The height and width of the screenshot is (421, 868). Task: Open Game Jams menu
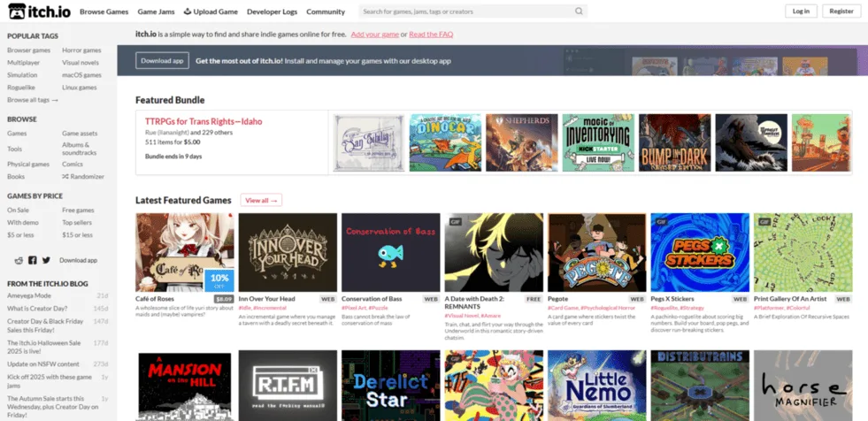pos(156,11)
